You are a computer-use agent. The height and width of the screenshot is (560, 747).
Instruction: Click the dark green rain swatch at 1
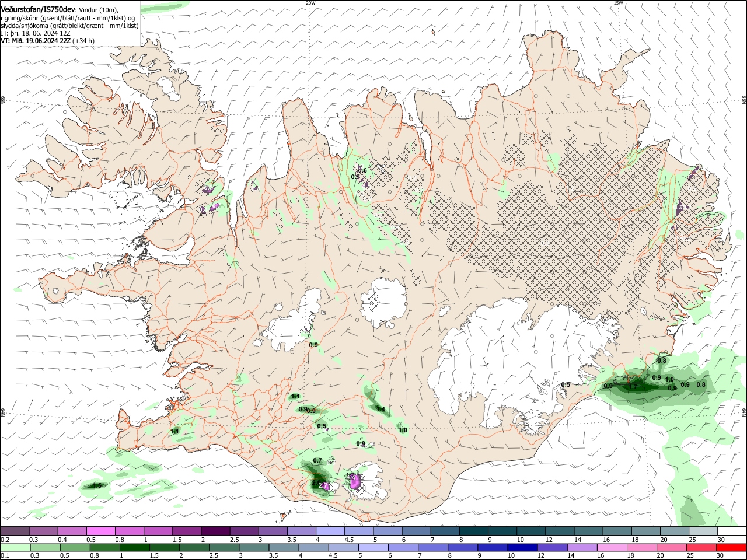click(x=134, y=548)
